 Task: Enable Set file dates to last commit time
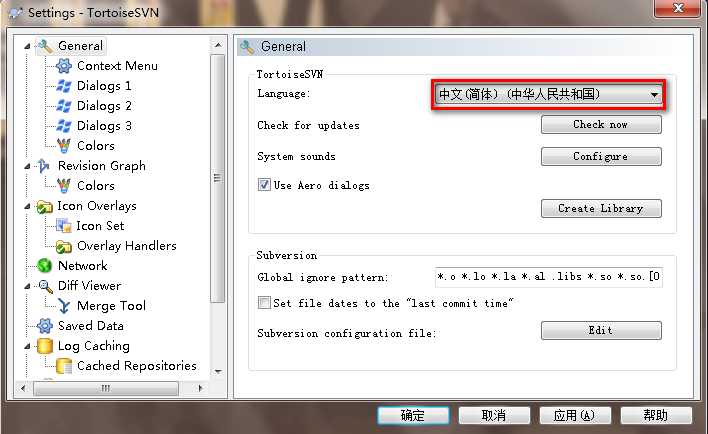point(264,303)
